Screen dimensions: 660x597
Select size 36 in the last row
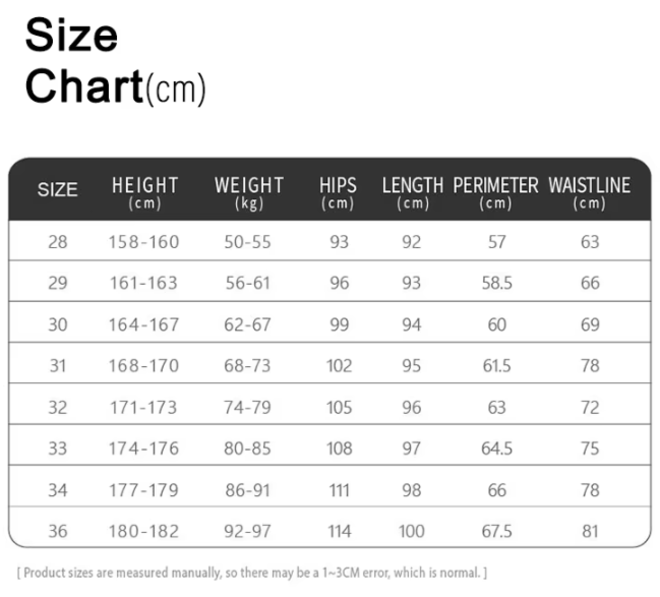(x=57, y=531)
